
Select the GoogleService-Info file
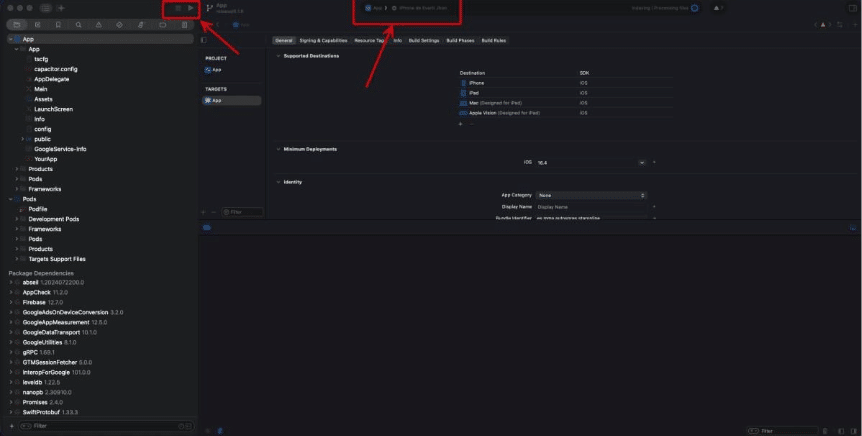(x=60, y=149)
